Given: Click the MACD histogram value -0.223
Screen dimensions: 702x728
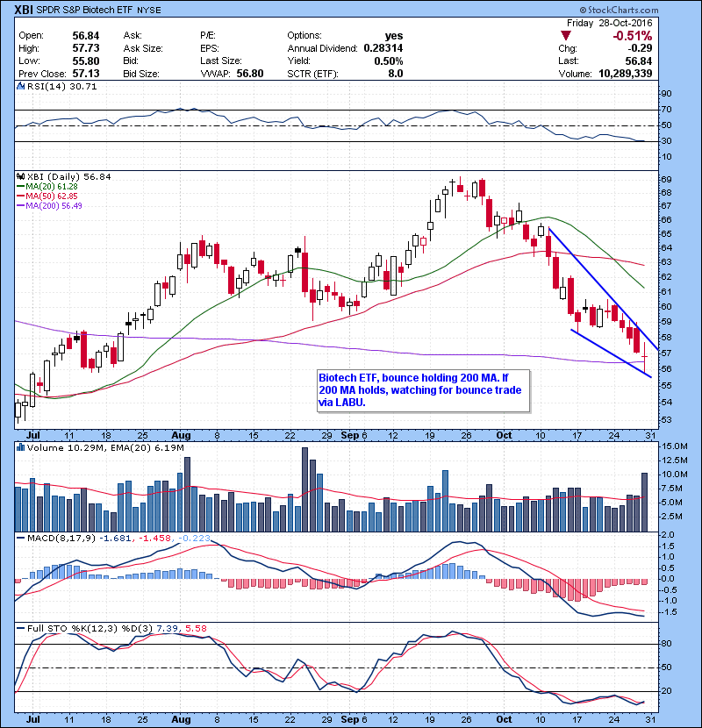Looking at the screenshot, I should [194, 539].
